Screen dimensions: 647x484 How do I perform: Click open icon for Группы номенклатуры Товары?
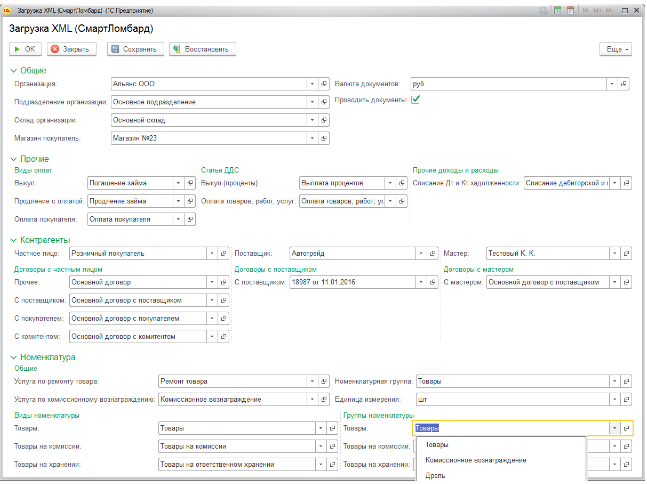626,428
